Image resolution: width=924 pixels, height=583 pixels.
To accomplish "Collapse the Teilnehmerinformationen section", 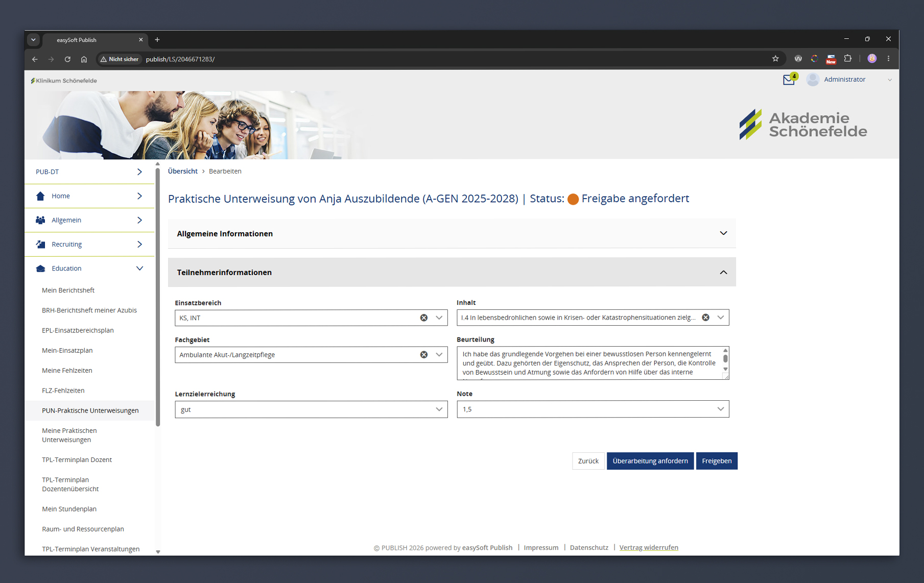I will [723, 272].
